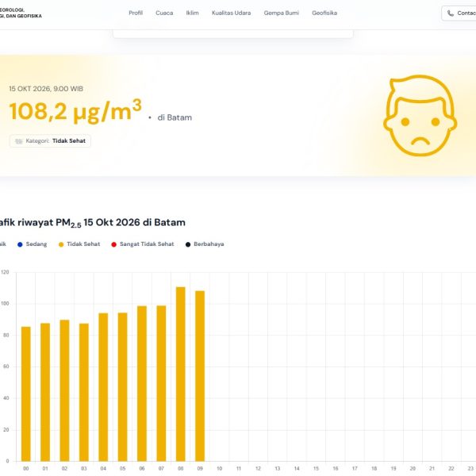Click the sad face air quality icon

(420, 116)
